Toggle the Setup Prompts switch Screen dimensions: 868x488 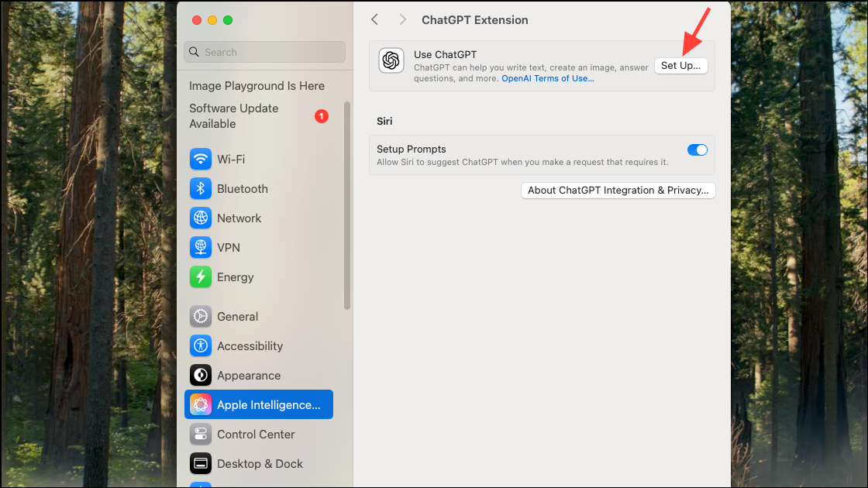click(697, 150)
